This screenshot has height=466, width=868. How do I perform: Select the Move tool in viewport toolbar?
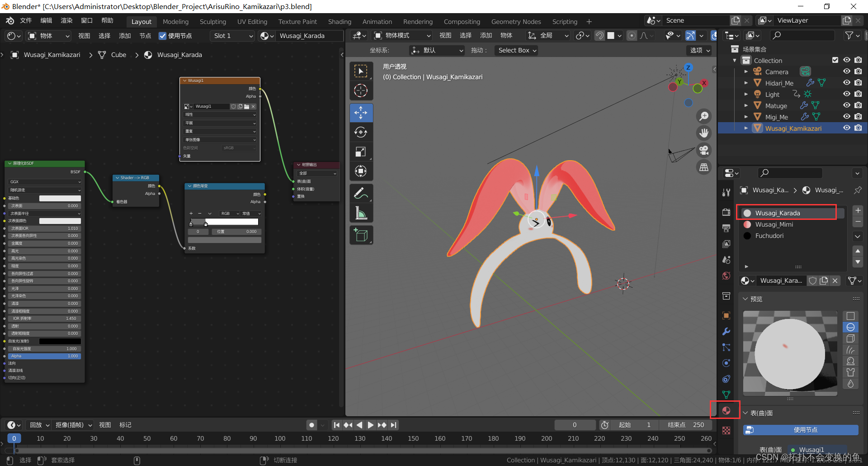361,113
